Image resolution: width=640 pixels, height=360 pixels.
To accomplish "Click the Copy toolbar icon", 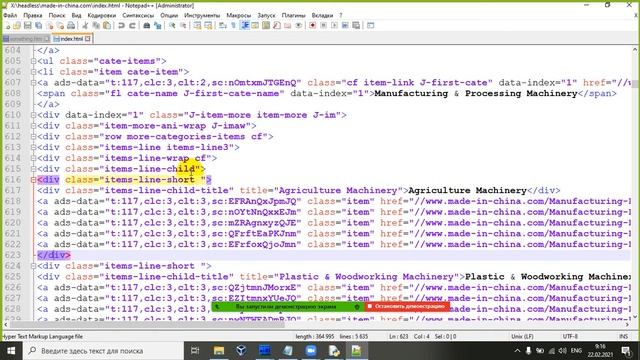I will (x=97, y=25).
